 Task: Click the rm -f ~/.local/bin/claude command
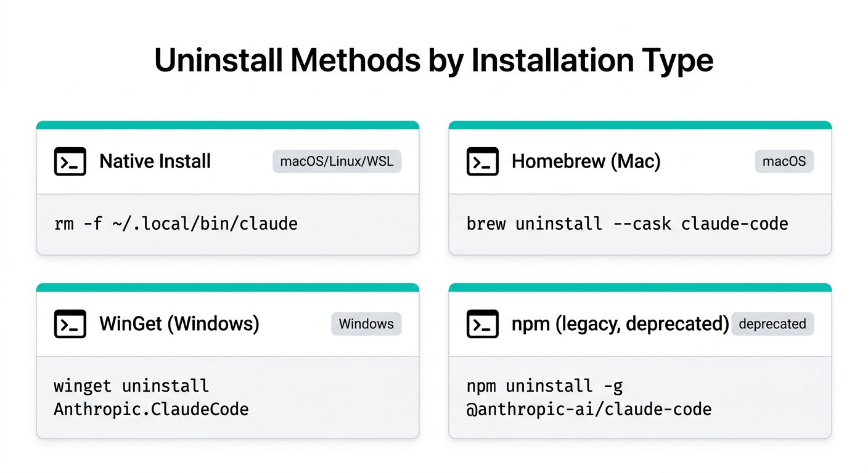coord(176,223)
